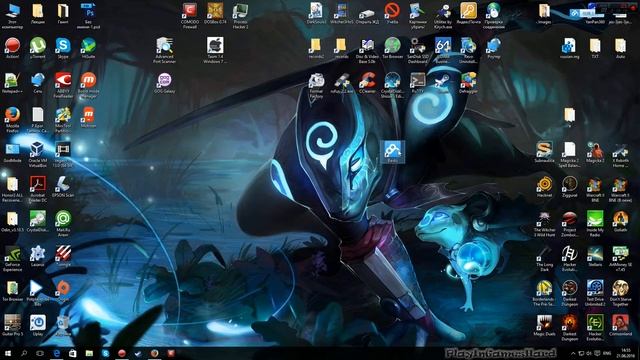
Task: Open Don't Starve Together shortcut
Action: coord(620,293)
